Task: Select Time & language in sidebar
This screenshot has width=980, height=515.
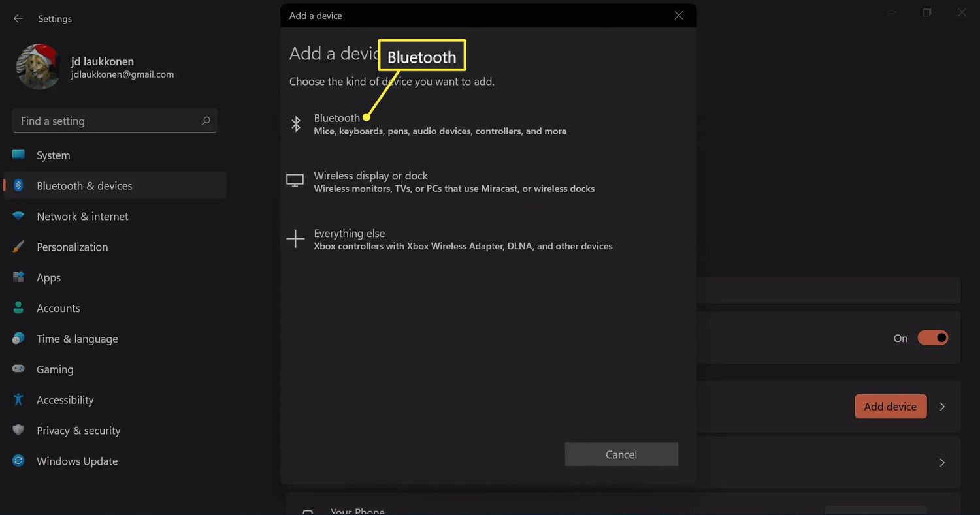Action: tap(77, 339)
